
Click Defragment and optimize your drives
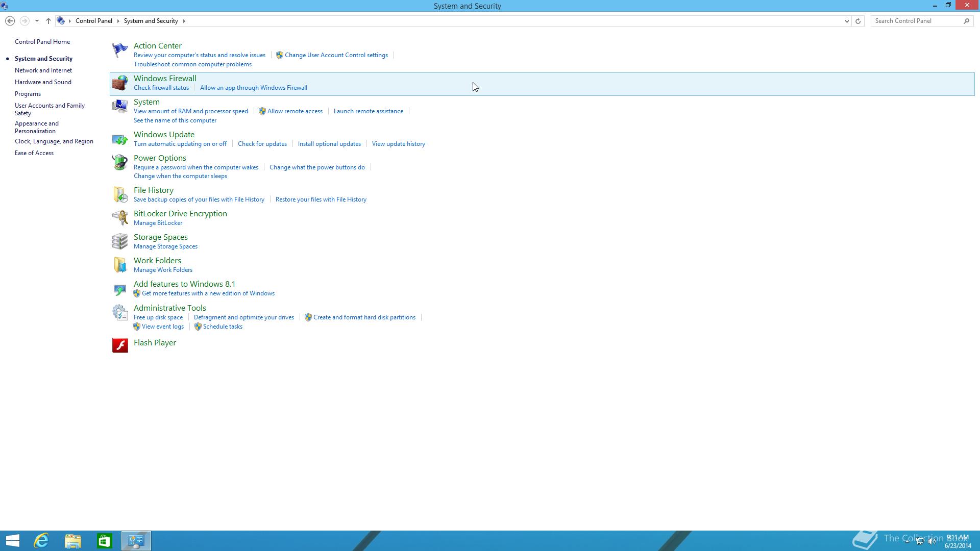(x=244, y=317)
